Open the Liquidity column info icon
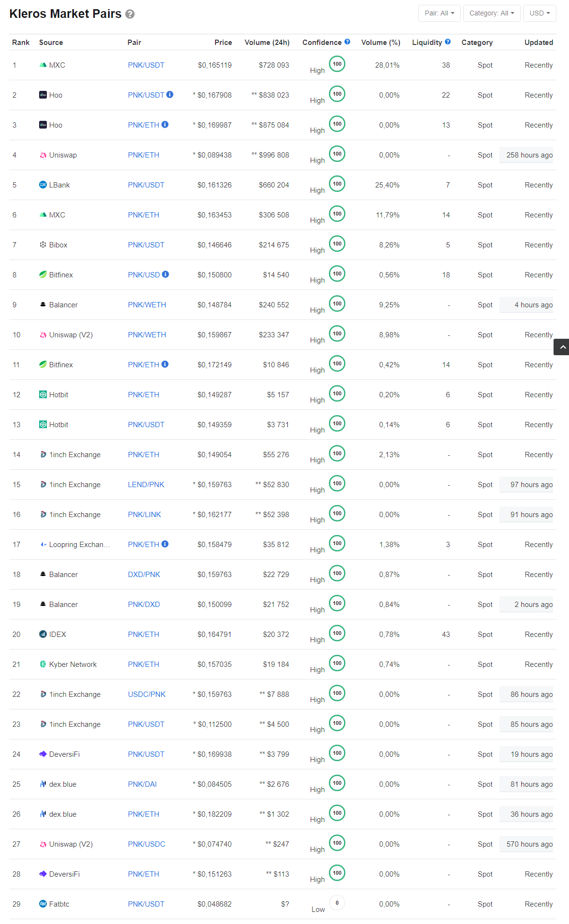 [x=448, y=42]
